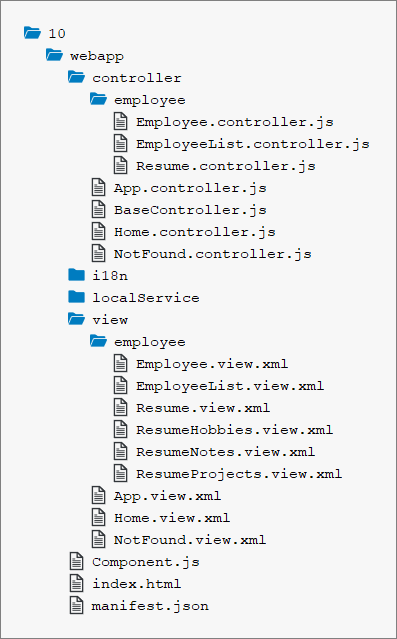Select the file icon beside Component.js
Screen dimensions: 397x639
click(x=76, y=562)
